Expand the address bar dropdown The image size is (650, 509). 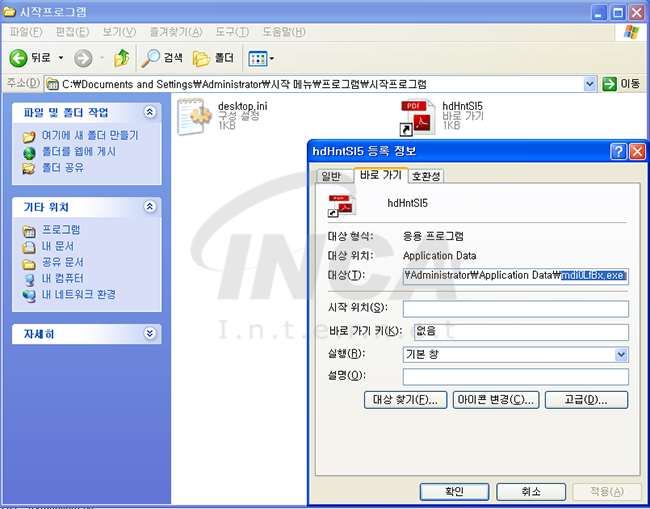pyautogui.click(x=589, y=84)
